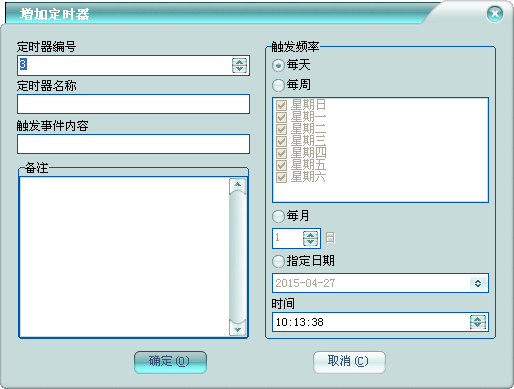This screenshot has height=389, width=514.
Task: Click inside the 备注 text area
Action: (125, 257)
